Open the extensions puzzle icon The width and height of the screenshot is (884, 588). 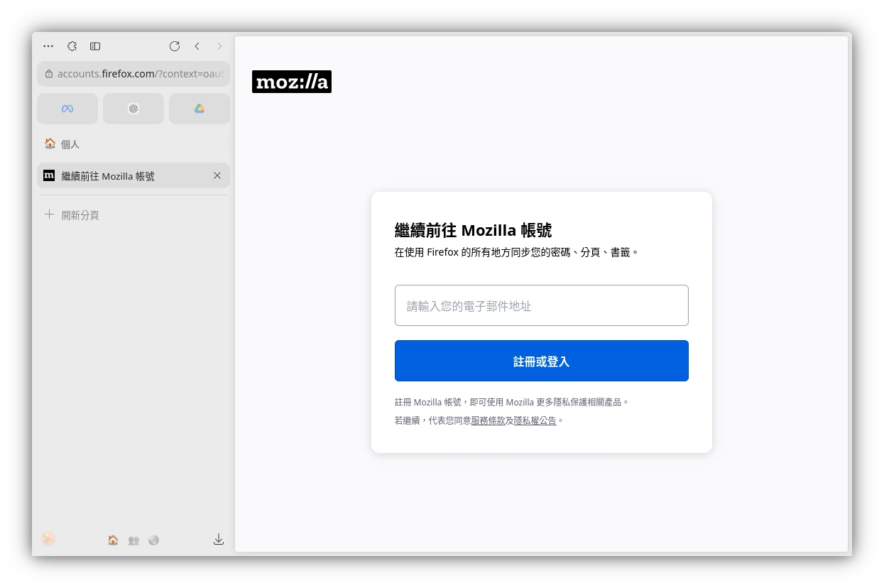coord(72,46)
